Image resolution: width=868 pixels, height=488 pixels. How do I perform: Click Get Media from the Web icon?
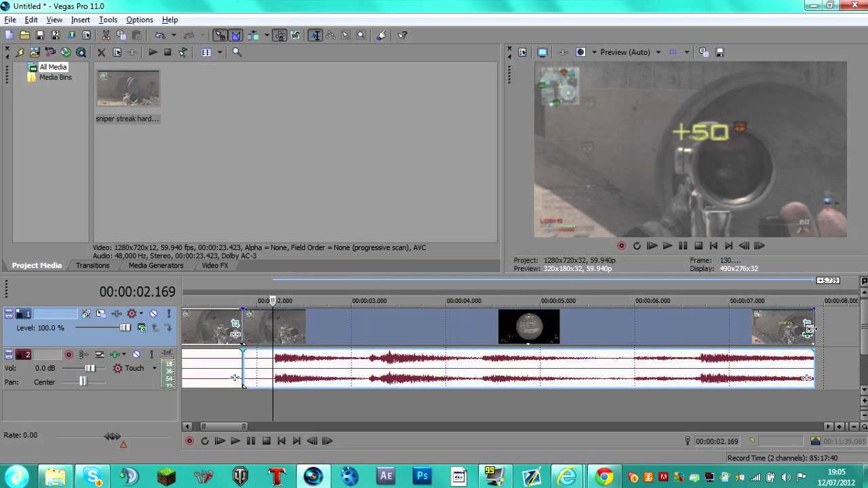[81, 52]
